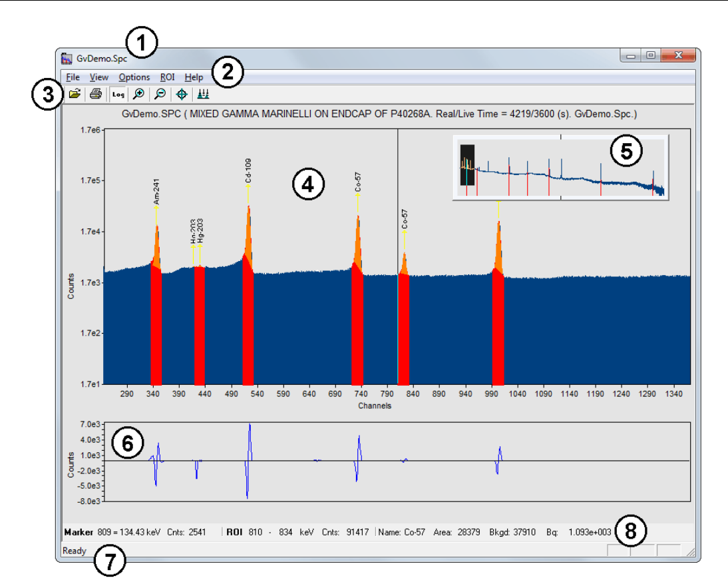Click the full-spectrum overview thumbnail
728x582 pixels.
(561, 168)
